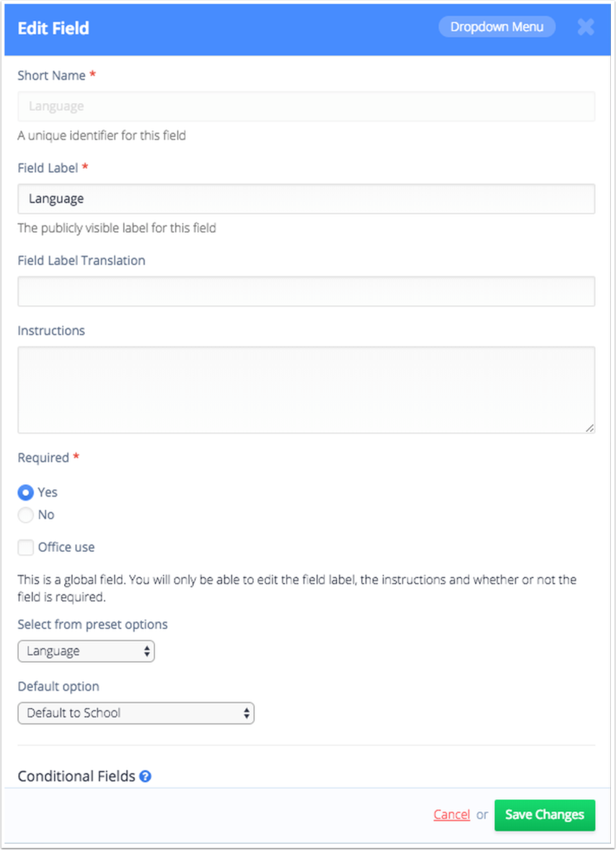Screen dimensions: 616x850
Task: Open the Language preset options dropdown
Action: [x=86, y=651]
